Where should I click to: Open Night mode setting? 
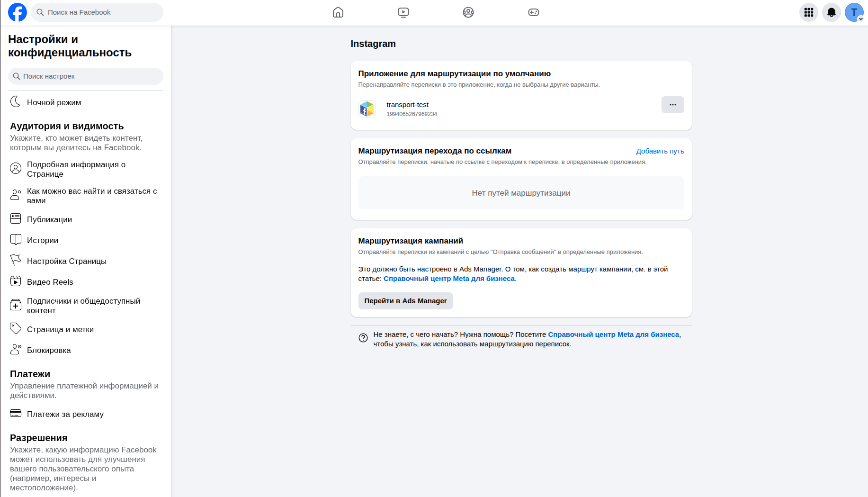pos(86,102)
